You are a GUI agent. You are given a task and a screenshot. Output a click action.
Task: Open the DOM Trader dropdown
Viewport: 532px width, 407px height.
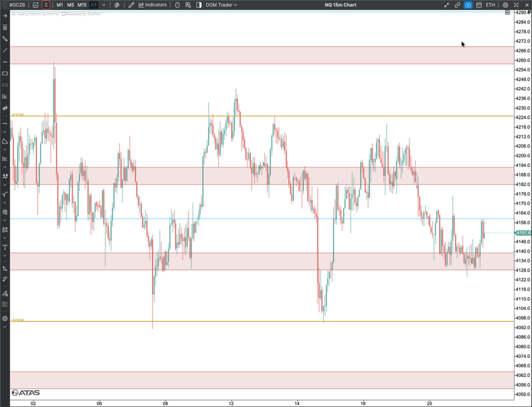221,5
